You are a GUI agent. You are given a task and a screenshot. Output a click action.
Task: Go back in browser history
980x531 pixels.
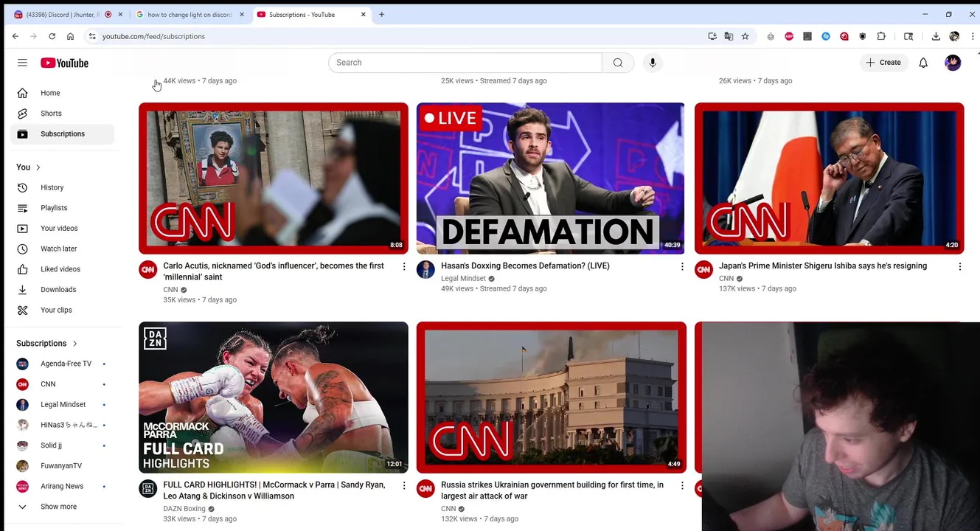pyautogui.click(x=15, y=36)
